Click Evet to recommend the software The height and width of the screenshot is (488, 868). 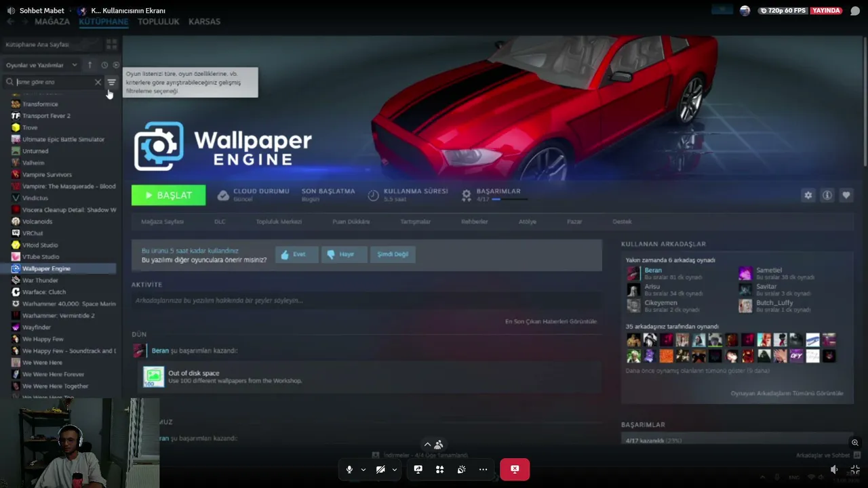point(295,254)
